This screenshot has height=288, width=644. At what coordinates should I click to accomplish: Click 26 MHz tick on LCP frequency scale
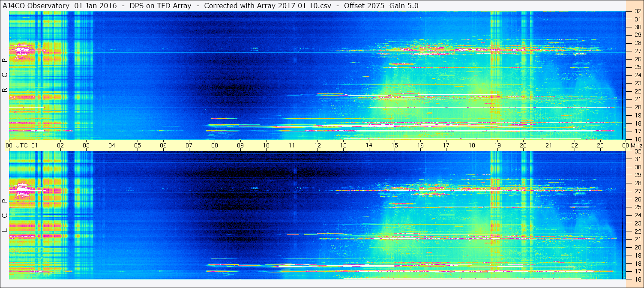point(637,199)
